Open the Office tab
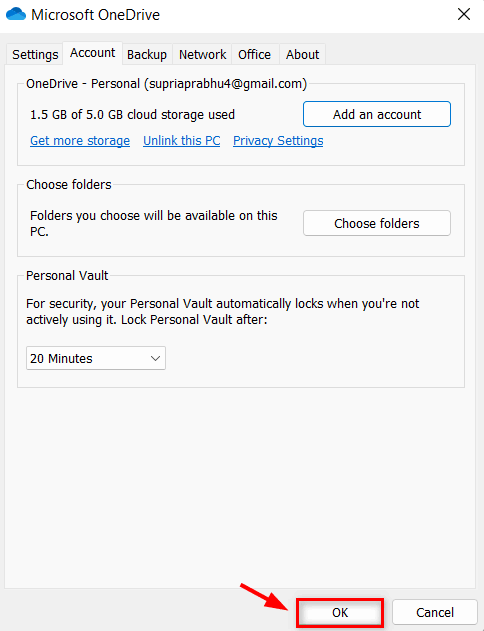Viewport: 484px width, 631px height. click(x=254, y=54)
